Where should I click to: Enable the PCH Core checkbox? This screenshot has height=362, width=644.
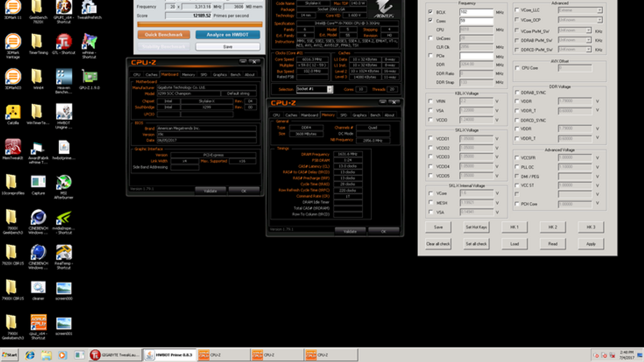517,204
